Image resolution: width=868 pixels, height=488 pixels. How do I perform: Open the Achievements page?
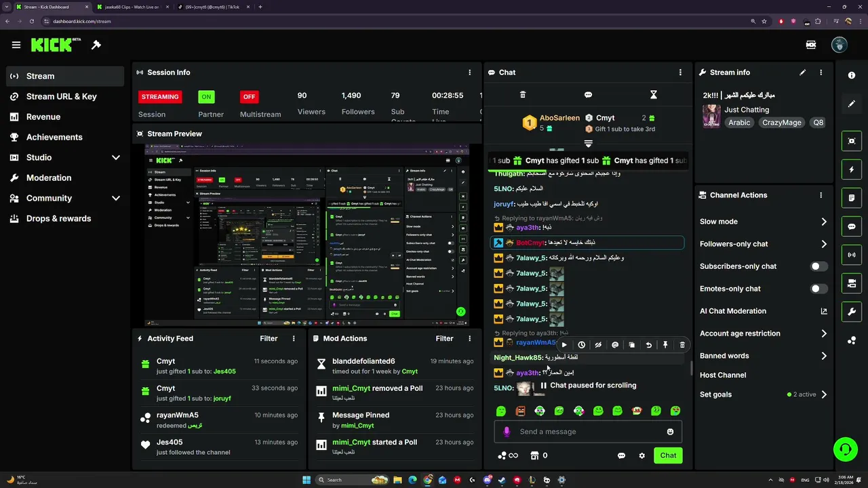coord(65,137)
